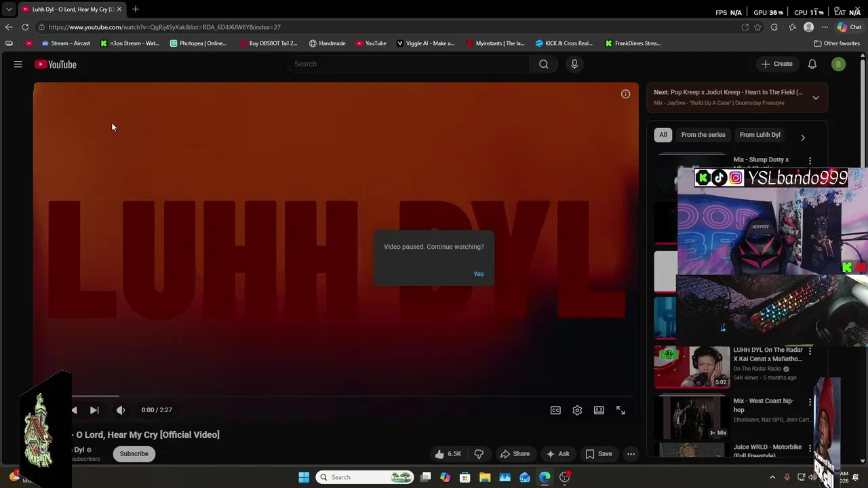The height and width of the screenshot is (488, 868).
Task: Open the tab search dropdown arrow
Action: (9, 9)
